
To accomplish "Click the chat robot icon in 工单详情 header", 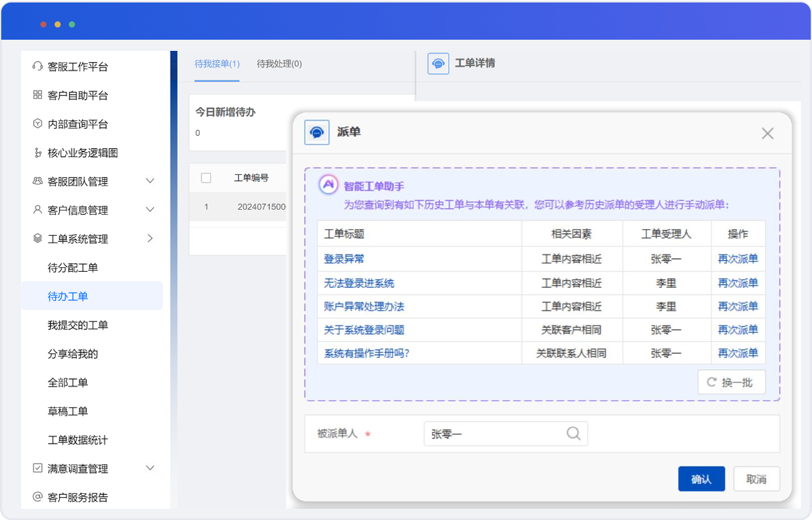I will point(438,63).
